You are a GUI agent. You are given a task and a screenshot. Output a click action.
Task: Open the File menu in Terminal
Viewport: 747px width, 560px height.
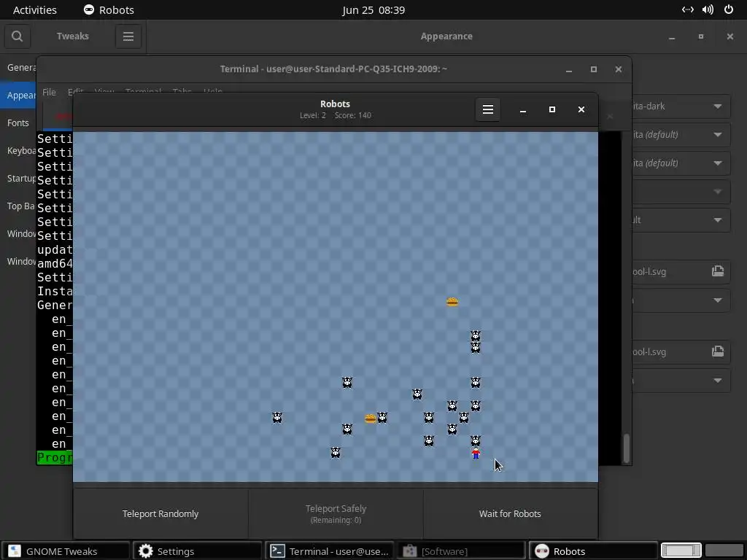49,92
